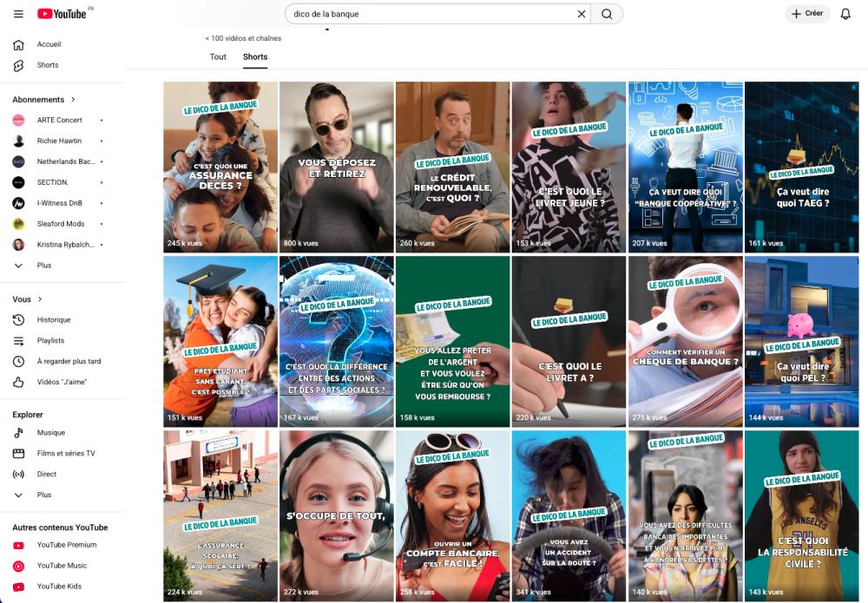The image size is (868, 603).
Task: Click the Créer button
Action: click(807, 14)
